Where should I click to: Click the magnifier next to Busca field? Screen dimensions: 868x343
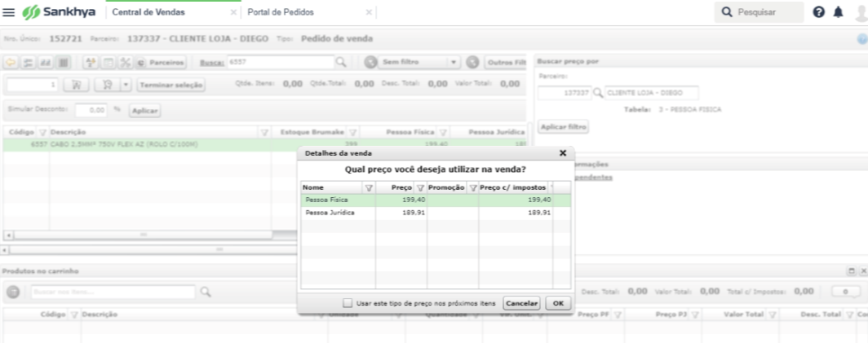click(341, 62)
